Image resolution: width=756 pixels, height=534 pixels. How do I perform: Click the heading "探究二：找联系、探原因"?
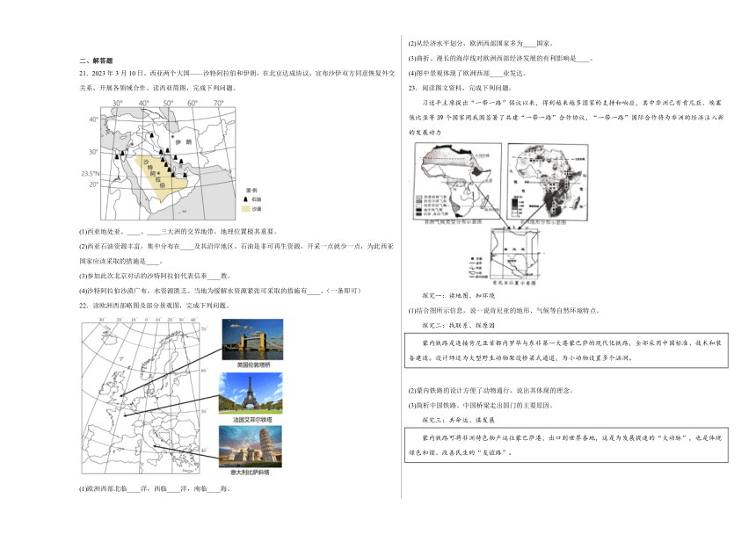(x=458, y=326)
